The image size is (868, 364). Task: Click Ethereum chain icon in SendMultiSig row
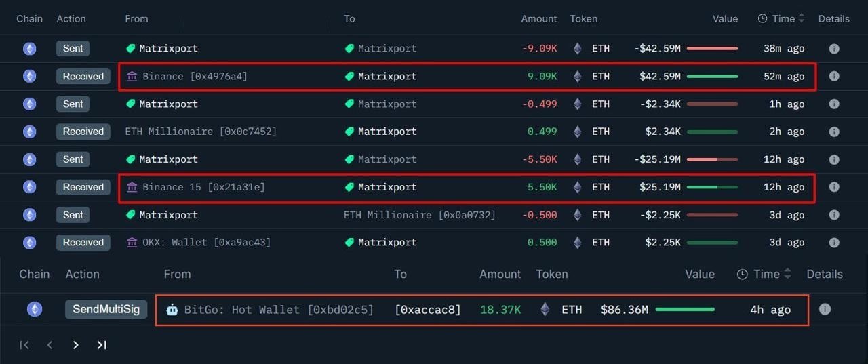coord(35,309)
